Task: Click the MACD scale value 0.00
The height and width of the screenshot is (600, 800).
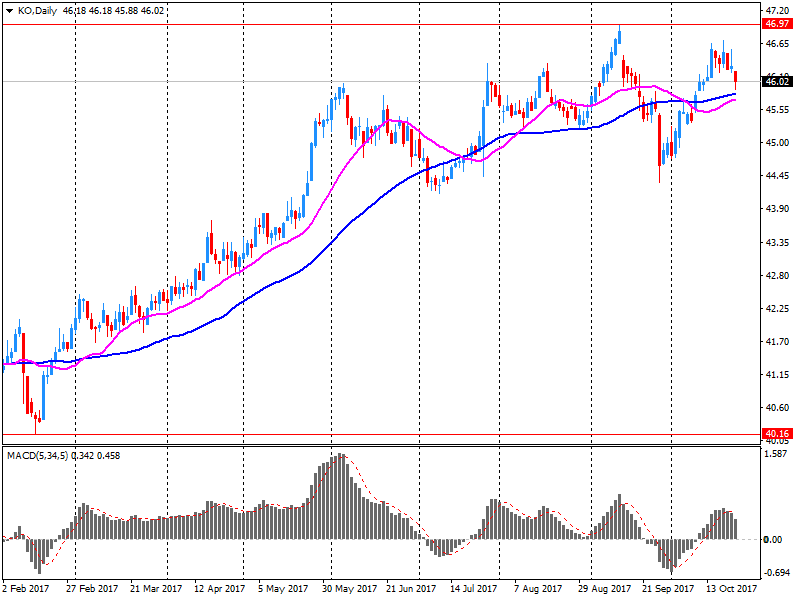Action: coord(773,540)
